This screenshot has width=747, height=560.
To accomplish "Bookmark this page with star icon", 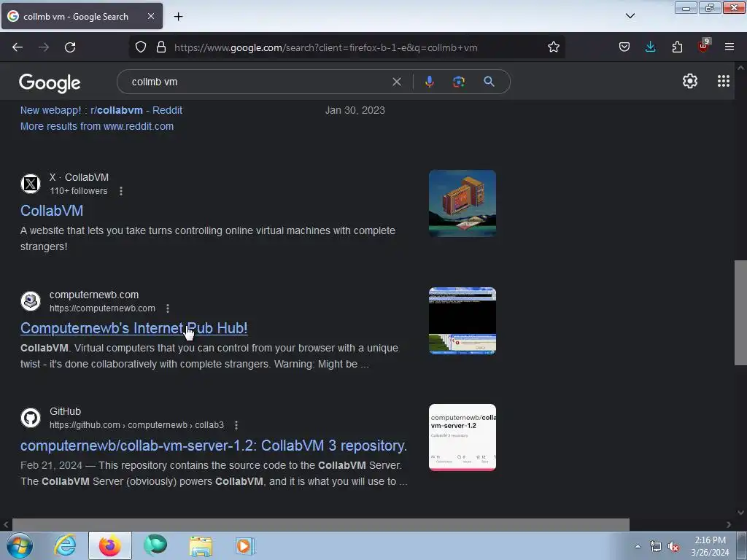I will pyautogui.click(x=553, y=47).
